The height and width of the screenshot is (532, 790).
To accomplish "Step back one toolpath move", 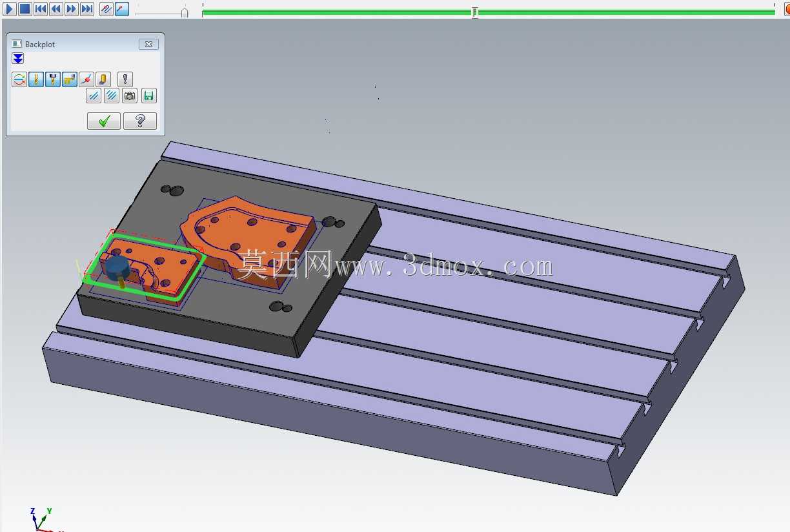I will click(x=56, y=9).
